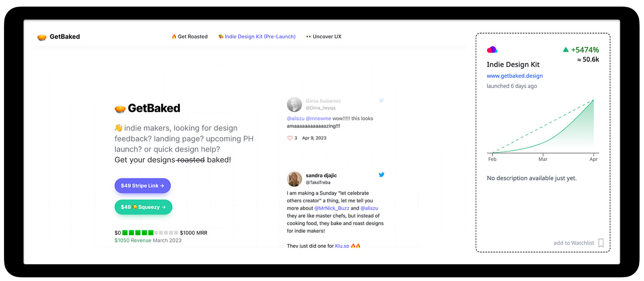Click the add to Watchlist link
The height and width of the screenshot is (281, 644).
point(574,243)
